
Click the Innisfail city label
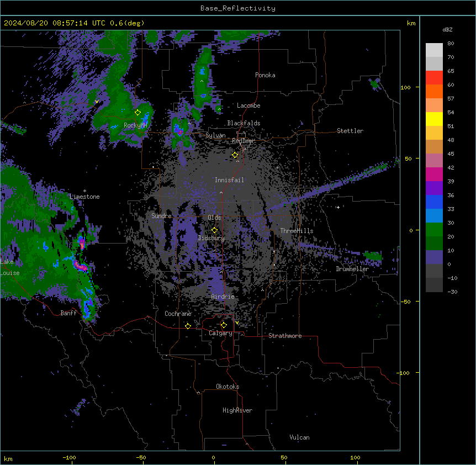point(229,180)
